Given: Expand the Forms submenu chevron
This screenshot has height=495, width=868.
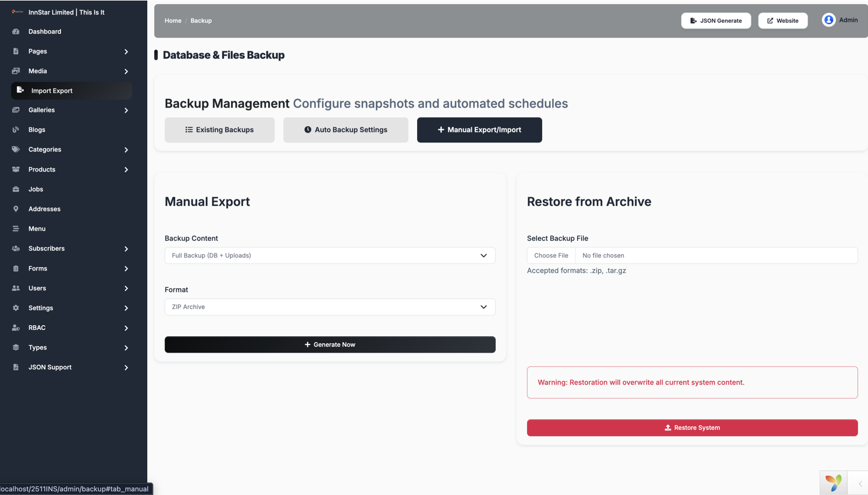Looking at the screenshot, I should 126,268.
